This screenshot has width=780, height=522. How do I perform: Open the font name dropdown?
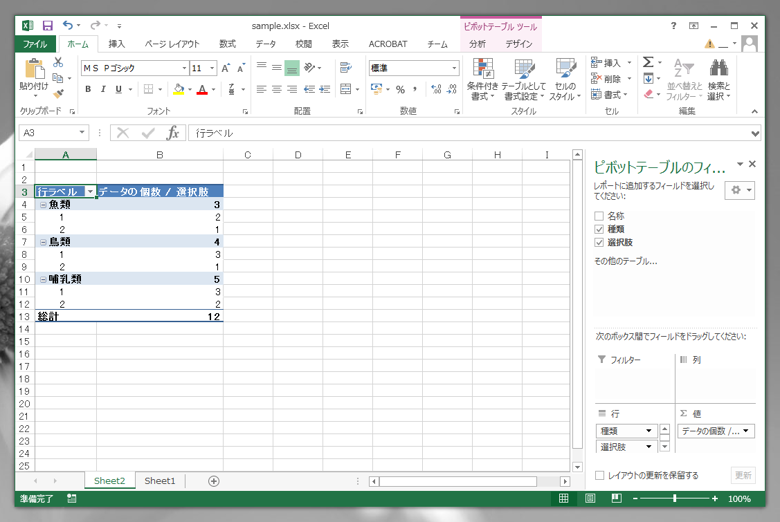point(184,68)
